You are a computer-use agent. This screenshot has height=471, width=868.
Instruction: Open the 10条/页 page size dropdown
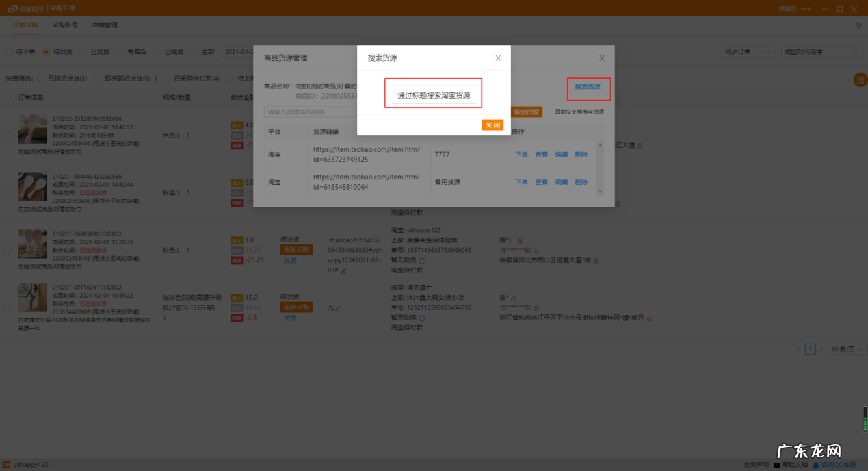[x=846, y=349]
